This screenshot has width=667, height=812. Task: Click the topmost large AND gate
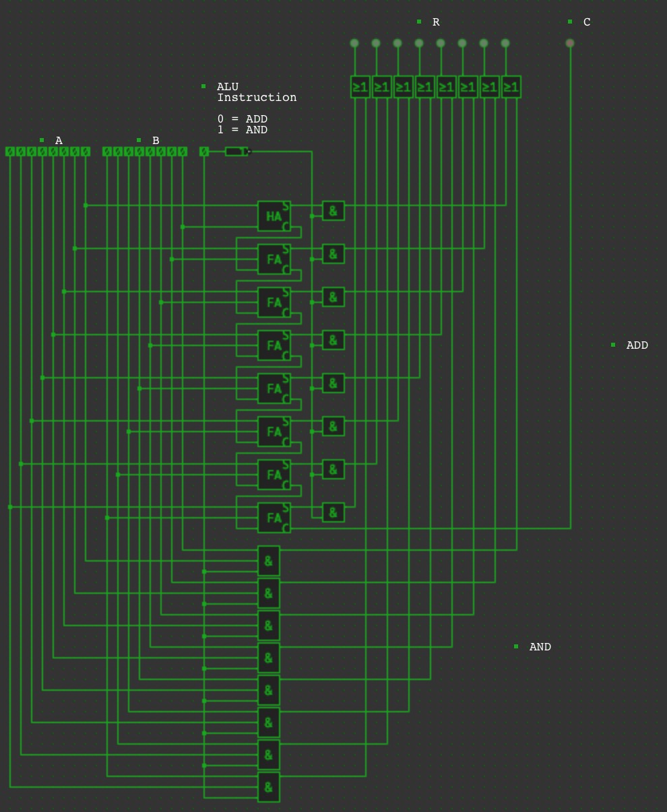point(269,561)
